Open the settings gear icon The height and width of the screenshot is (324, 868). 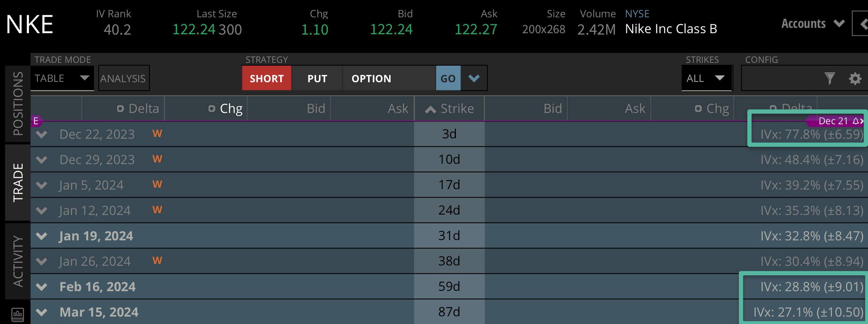pos(855,78)
